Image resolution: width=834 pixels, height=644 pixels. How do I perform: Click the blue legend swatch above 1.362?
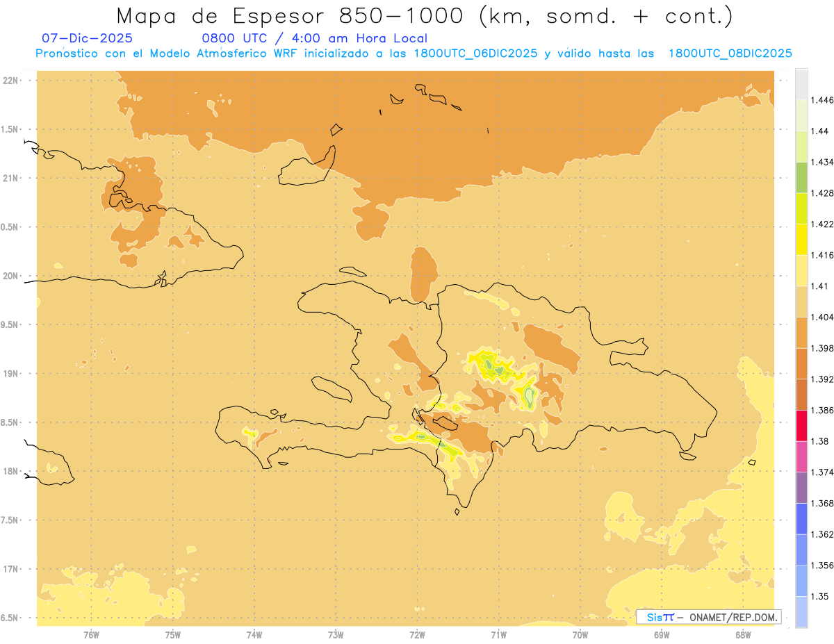[x=801, y=518]
